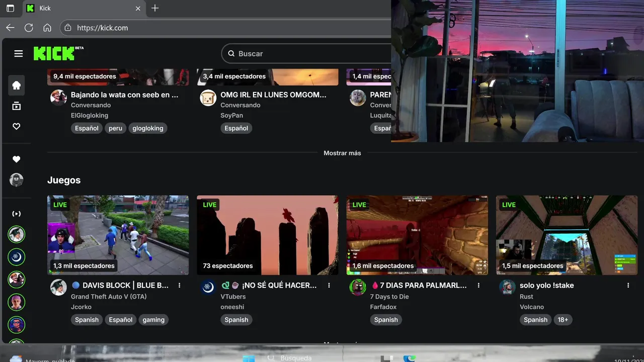
Task: Open options menu for NO SÉ QUÉ HACER stream
Action: (x=329, y=286)
